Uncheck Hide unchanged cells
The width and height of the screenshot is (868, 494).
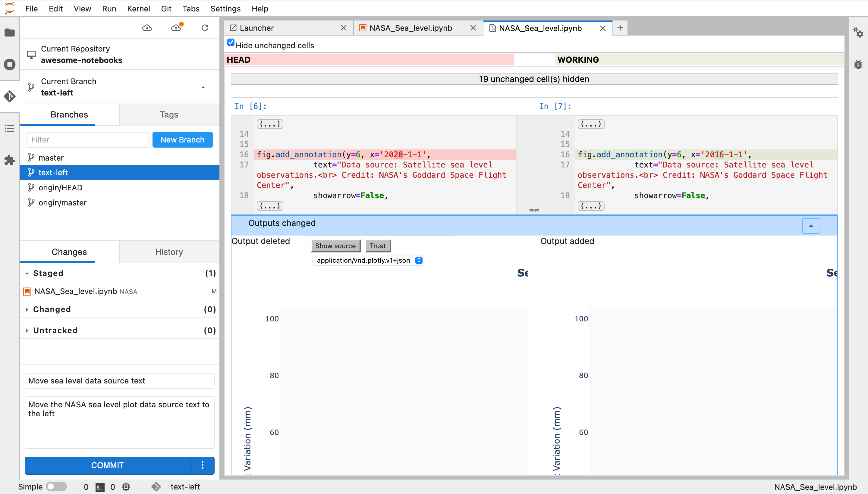231,42
